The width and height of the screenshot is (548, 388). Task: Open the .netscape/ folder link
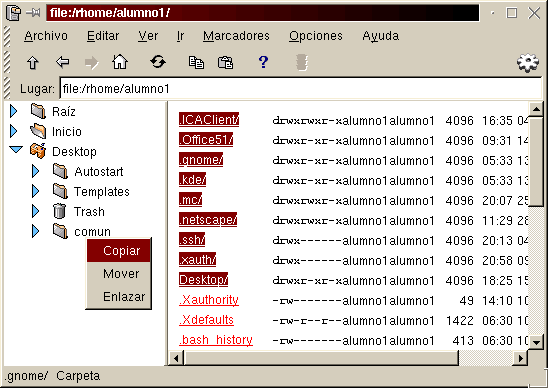(208, 220)
